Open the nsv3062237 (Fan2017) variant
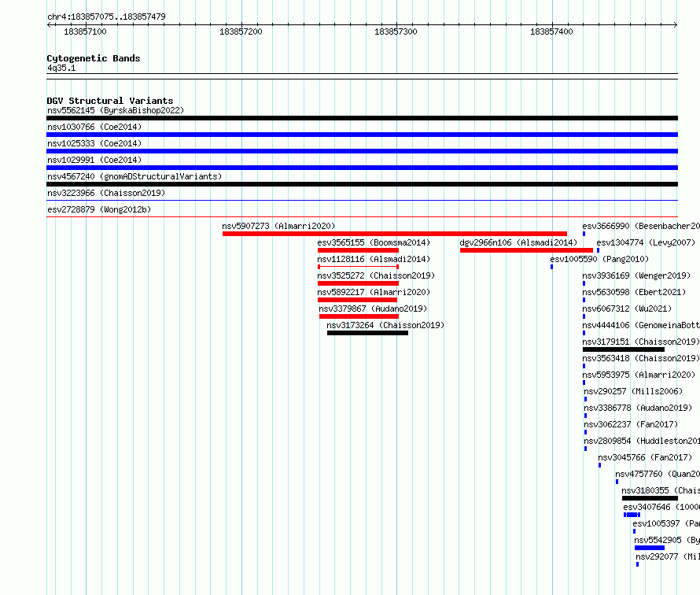This screenshot has width=700, height=595. point(631,424)
